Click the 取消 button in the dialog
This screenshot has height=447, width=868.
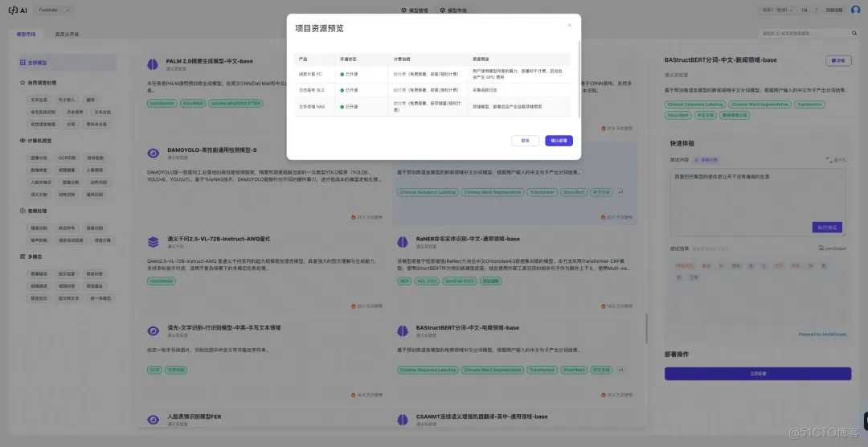(x=525, y=141)
